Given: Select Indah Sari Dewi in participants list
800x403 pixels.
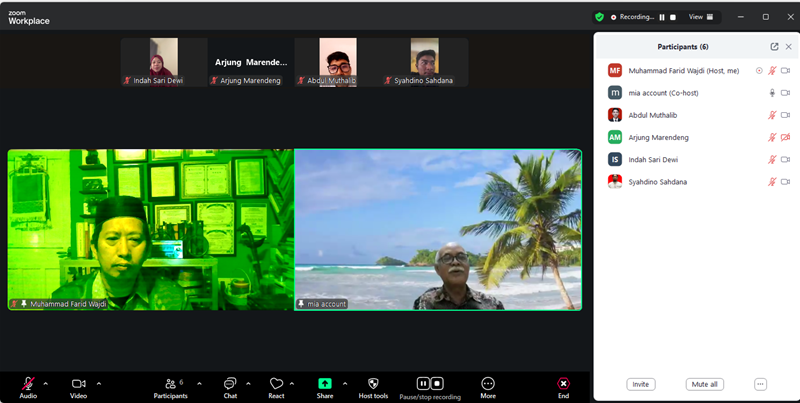Looking at the screenshot, I should [696, 160].
